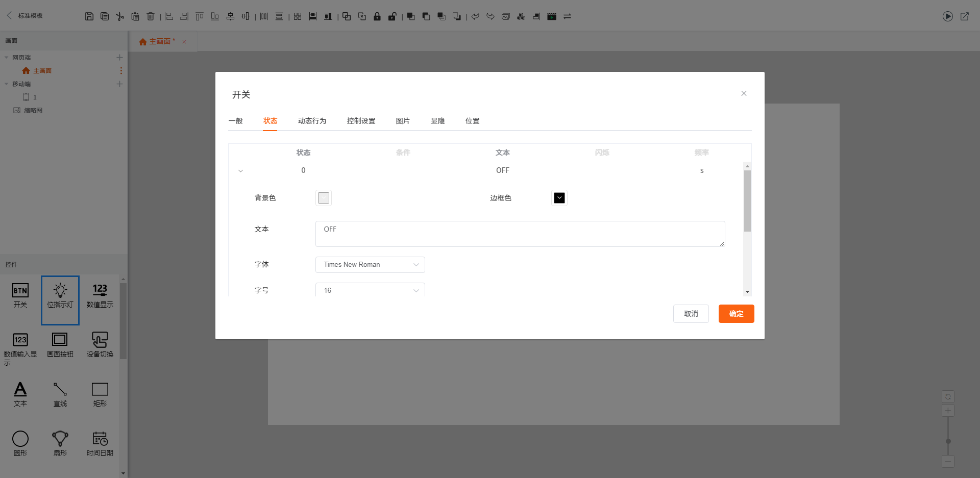Viewport: 980px width, 478px height.
Task: Click the 文本 OFF text area
Action: pos(520,234)
